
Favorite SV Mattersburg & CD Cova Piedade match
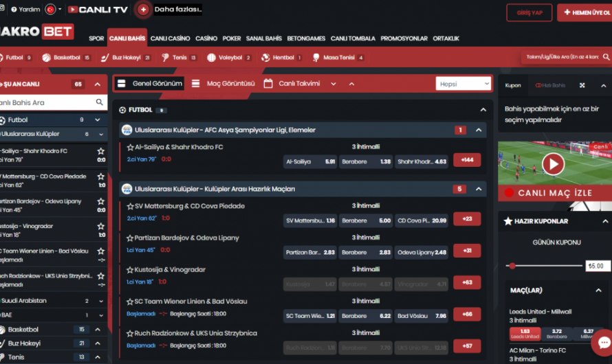tap(130, 206)
